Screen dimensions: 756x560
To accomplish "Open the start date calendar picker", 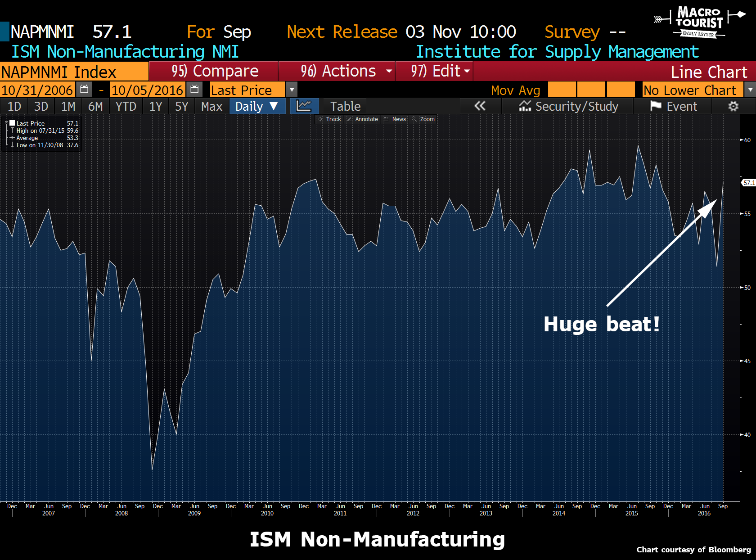I will (x=84, y=90).
